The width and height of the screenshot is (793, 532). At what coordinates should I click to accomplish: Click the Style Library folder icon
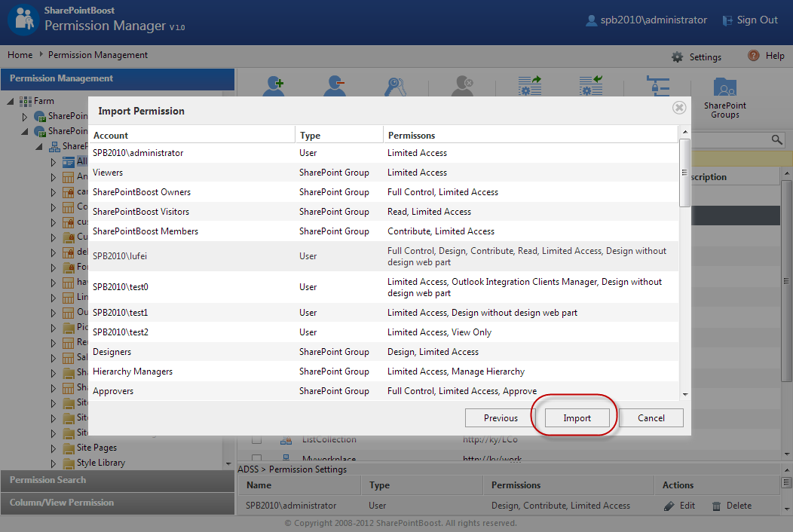(x=69, y=463)
